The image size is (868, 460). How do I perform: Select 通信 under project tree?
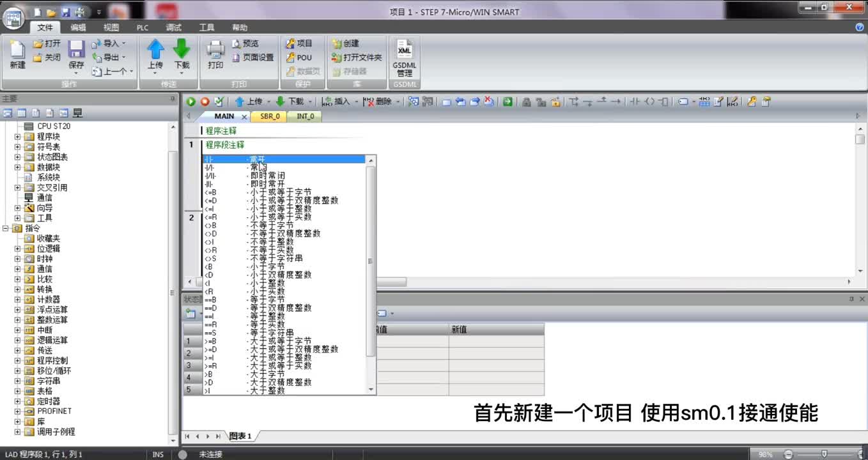[x=45, y=198]
